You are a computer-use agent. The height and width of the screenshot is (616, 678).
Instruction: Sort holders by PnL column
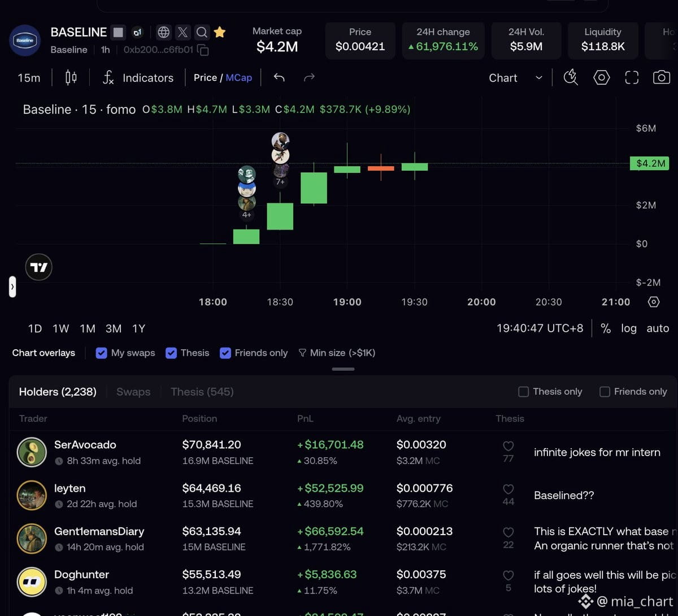coord(305,419)
